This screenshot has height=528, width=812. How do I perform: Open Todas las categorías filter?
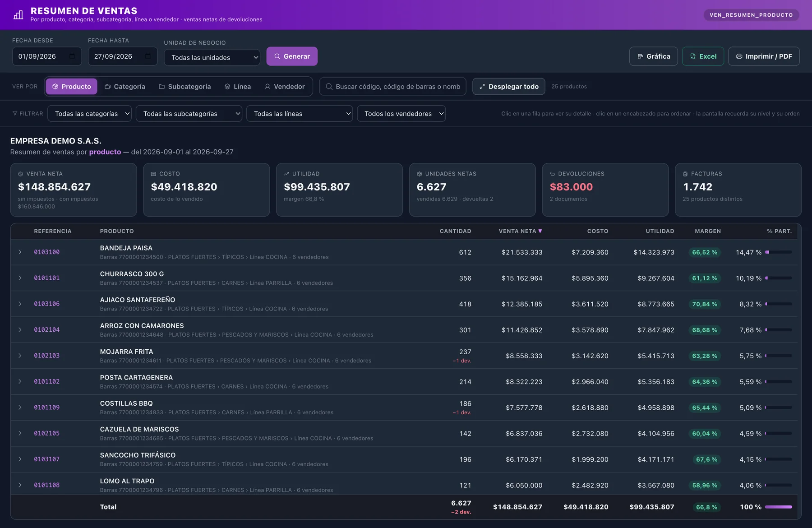tap(89, 114)
